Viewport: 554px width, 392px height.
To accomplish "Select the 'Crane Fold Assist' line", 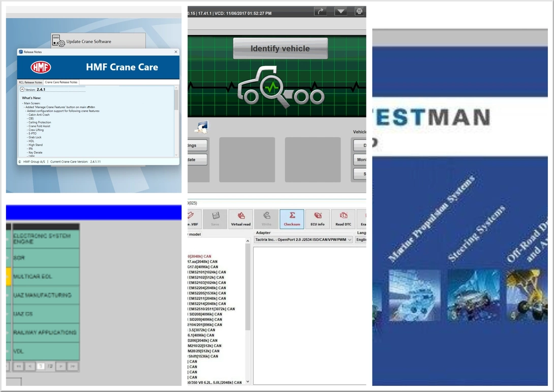I will (x=39, y=126).
